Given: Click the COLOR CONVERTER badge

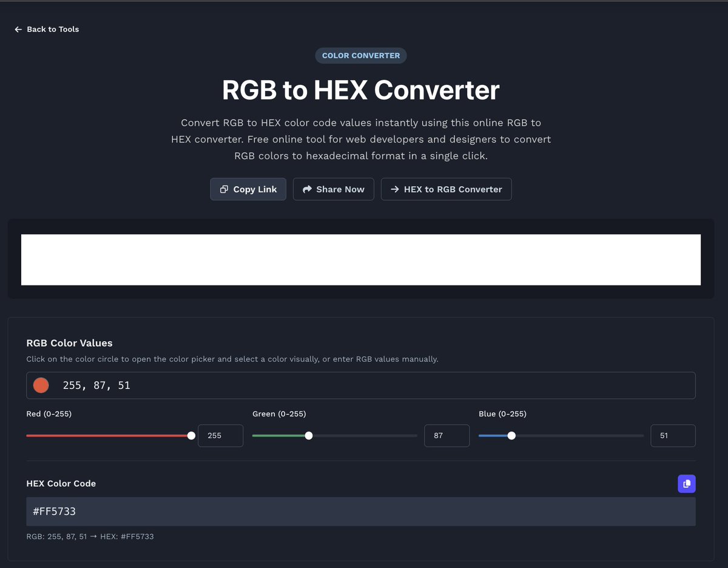Looking at the screenshot, I should click(361, 56).
